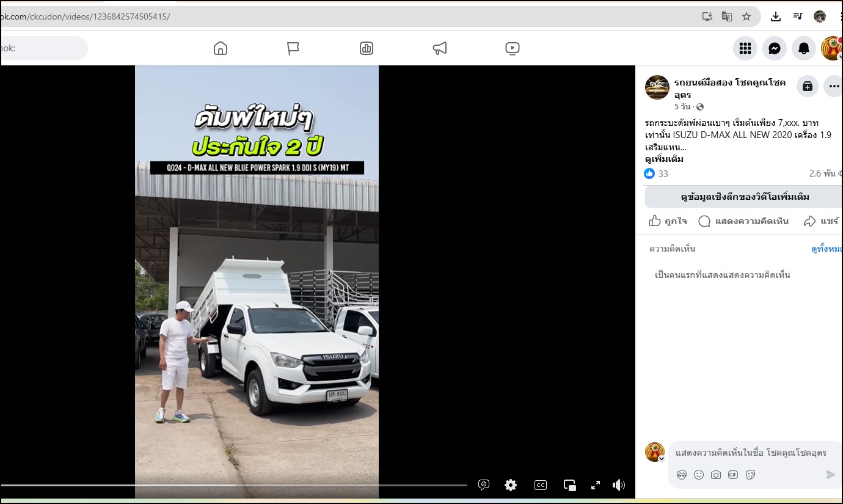Open the Insights bar chart tab
The image size is (843, 504).
(x=367, y=48)
